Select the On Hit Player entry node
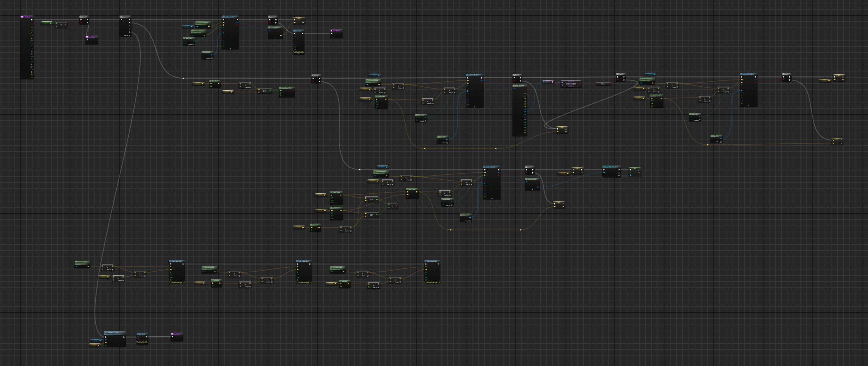868x366 pixels. pos(27,47)
